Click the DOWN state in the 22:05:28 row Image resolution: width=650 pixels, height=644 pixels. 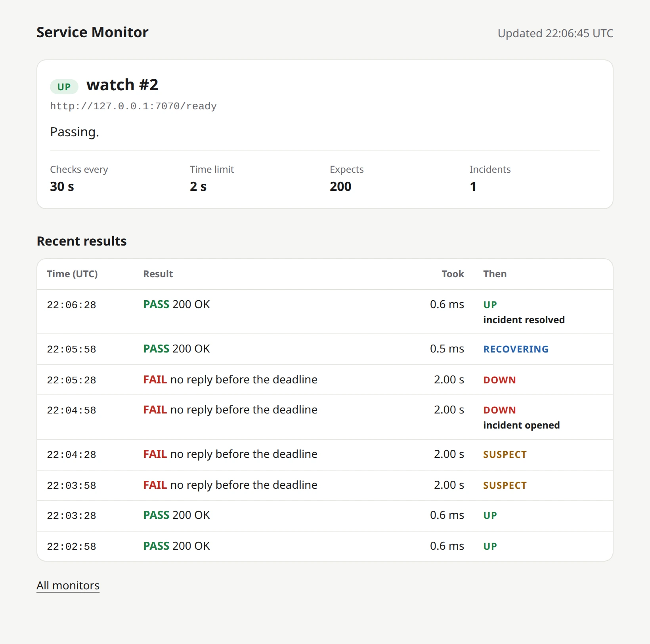(499, 380)
